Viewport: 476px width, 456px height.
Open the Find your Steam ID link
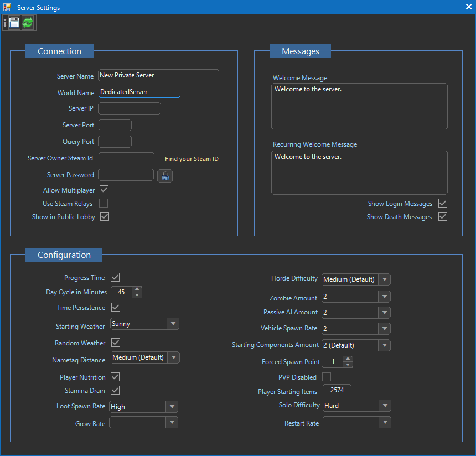coord(192,159)
